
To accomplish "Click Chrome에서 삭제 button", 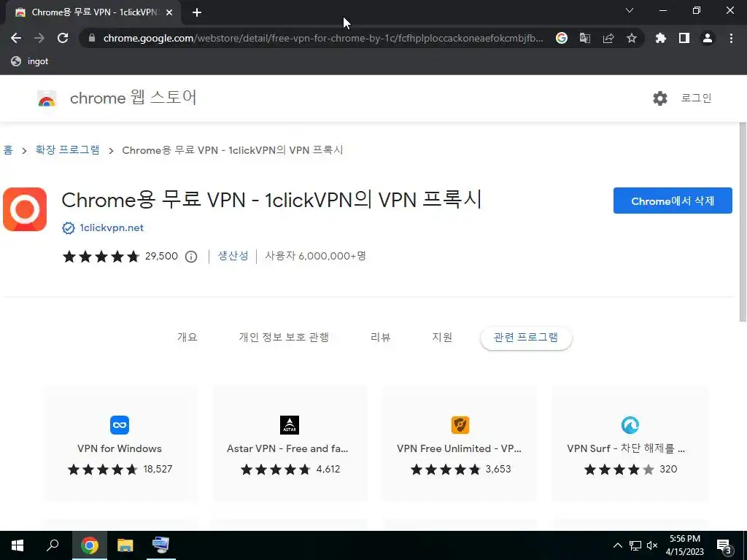I will pyautogui.click(x=672, y=201).
